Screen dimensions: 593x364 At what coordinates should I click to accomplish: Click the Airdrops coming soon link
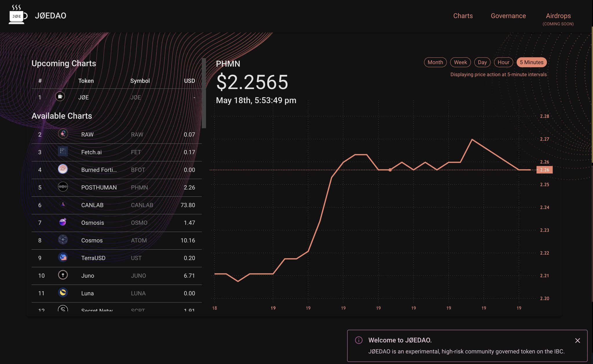tap(558, 16)
